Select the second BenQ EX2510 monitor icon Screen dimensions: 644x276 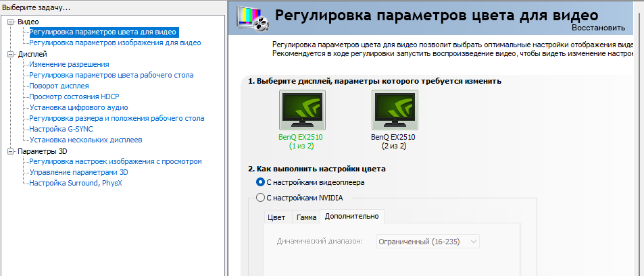point(395,110)
